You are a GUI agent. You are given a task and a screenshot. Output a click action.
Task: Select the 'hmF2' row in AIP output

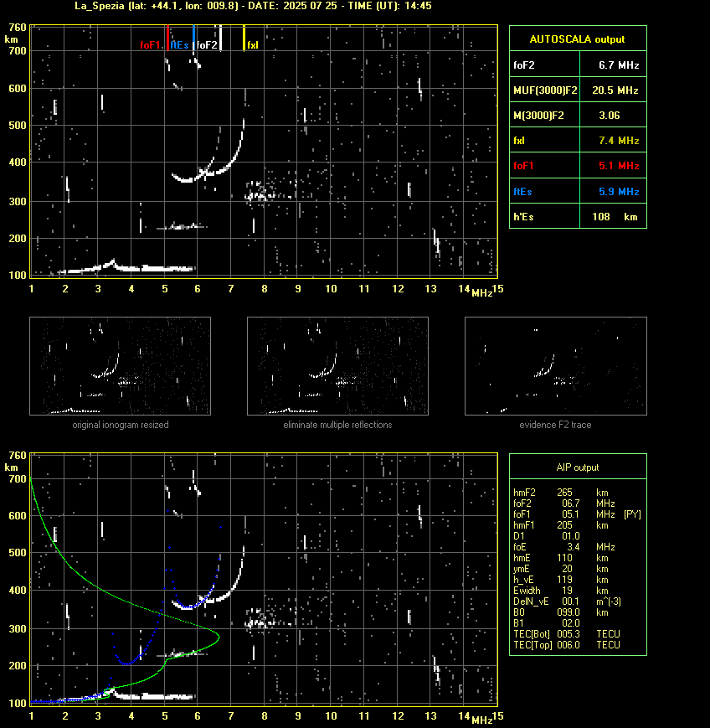coord(577,493)
